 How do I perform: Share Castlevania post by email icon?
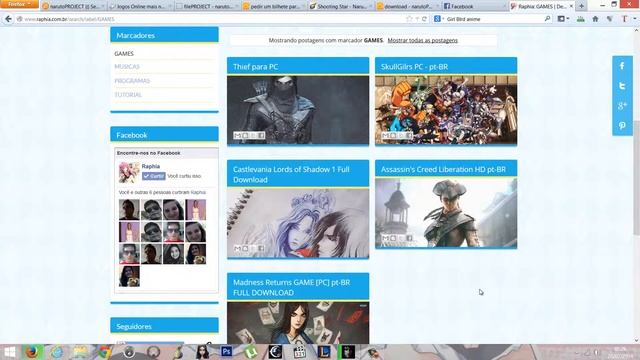click(238, 248)
